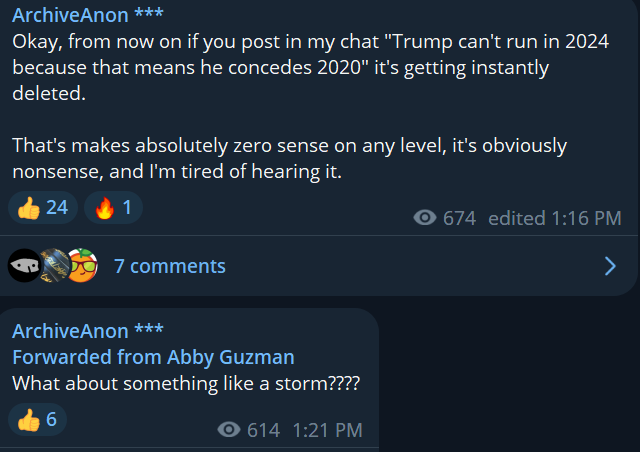Open the 7 comments thread
The width and height of the screenshot is (640, 452).
pos(169,266)
